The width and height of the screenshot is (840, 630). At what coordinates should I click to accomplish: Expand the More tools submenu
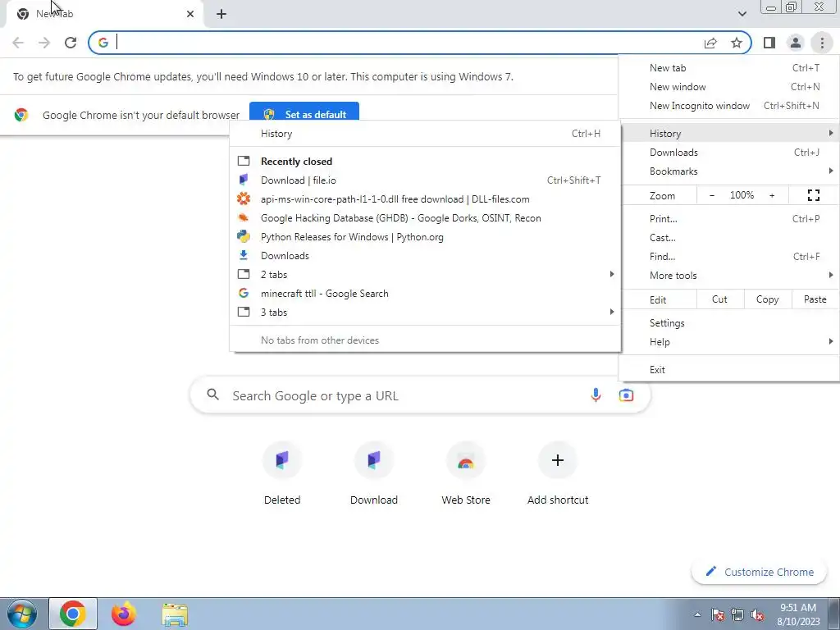(728, 276)
